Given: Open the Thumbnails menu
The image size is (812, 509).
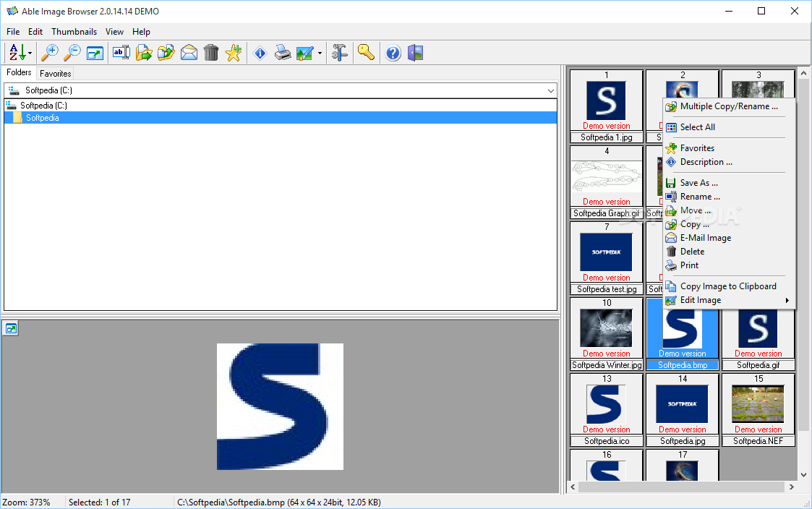Looking at the screenshot, I should click(x=74, y=32).
